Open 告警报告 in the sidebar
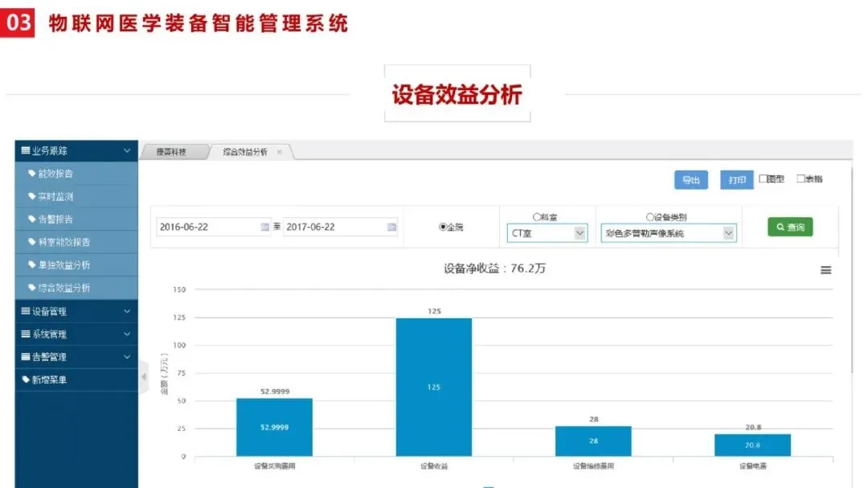This screenshot has width=868, height=488. (76, 219)
